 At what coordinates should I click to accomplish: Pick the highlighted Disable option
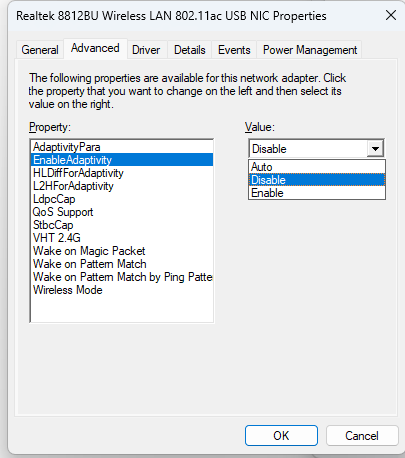317,180
